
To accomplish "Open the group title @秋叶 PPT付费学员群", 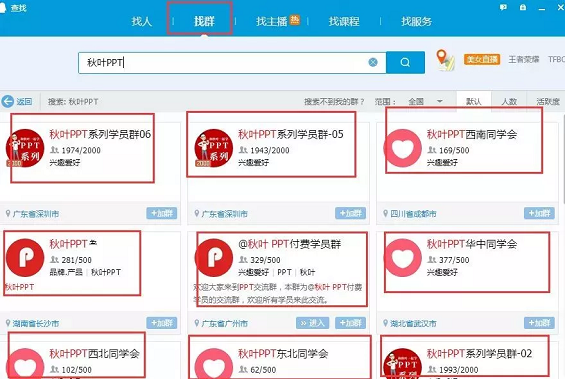I will 289,244.
